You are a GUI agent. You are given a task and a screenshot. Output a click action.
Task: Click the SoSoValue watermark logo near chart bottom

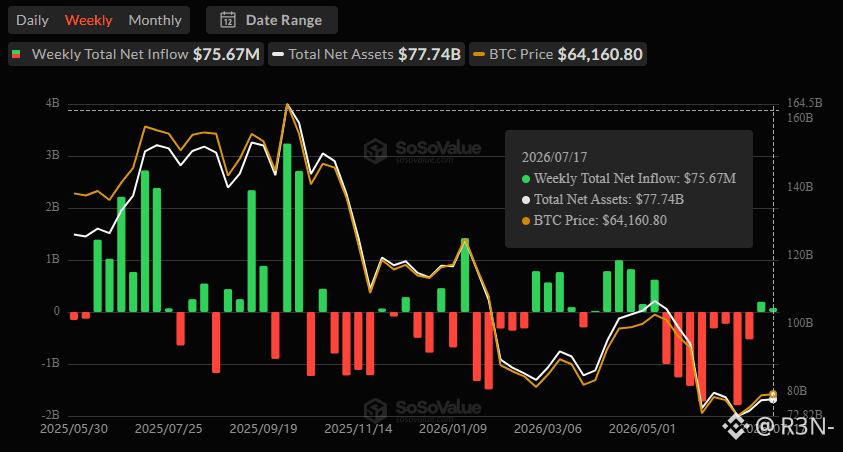point(375,410)
